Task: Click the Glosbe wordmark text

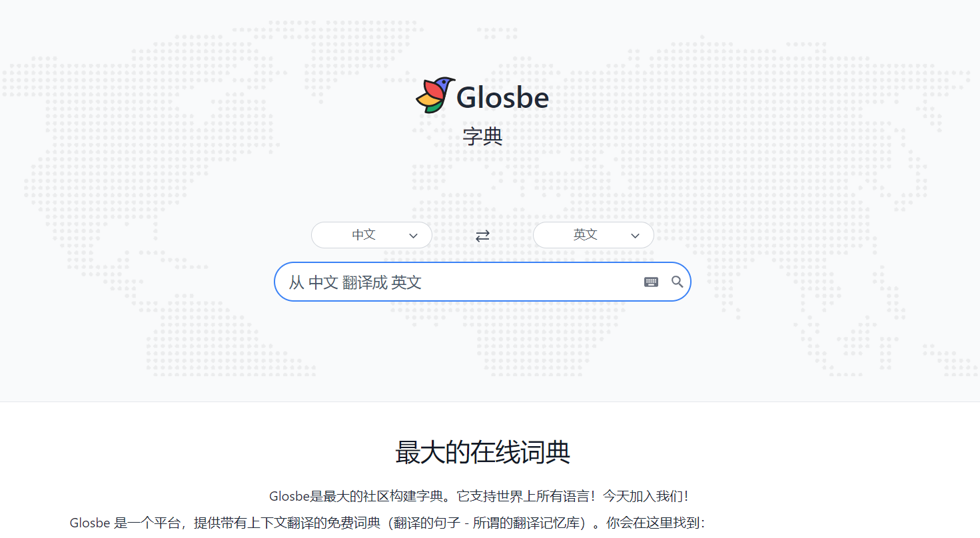Action: [502, 98]
